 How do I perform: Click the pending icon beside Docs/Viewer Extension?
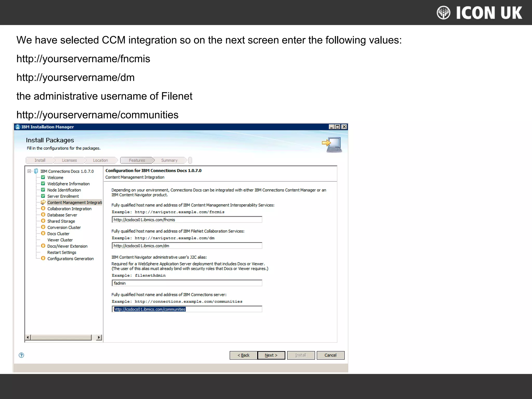[43, 246]
